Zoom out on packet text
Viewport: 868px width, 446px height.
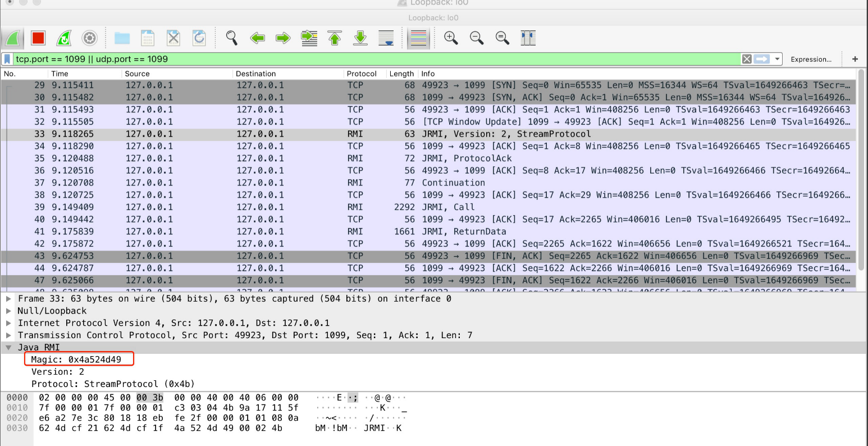(x=477, y=38)
